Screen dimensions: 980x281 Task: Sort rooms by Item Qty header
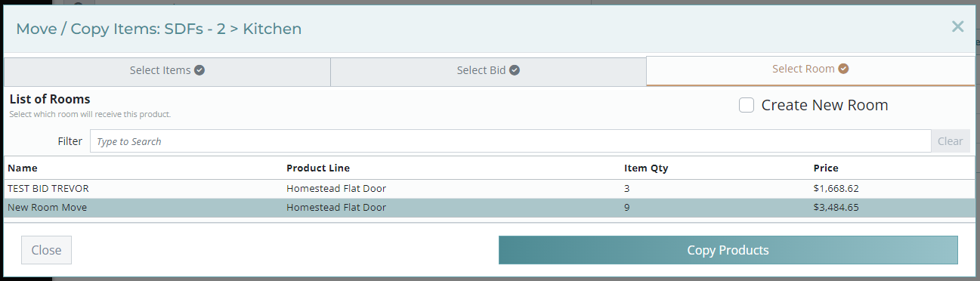pyautogui.click(x=646, y=168)
